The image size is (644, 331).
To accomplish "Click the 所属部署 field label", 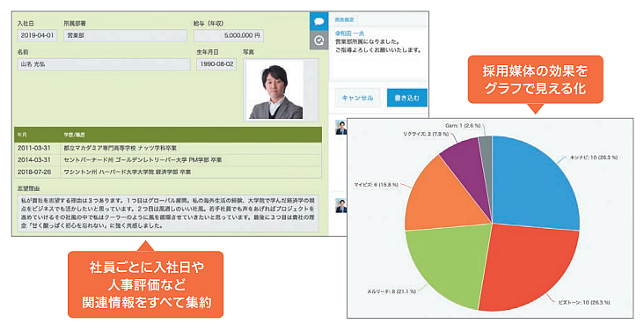I will 74,24.
